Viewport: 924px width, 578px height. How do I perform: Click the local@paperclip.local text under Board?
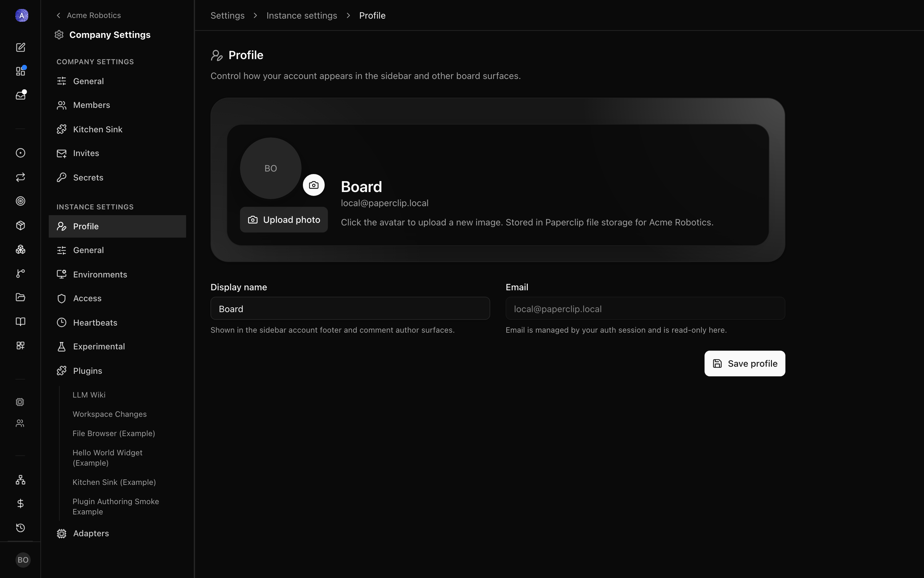click(x=384, y=203)
